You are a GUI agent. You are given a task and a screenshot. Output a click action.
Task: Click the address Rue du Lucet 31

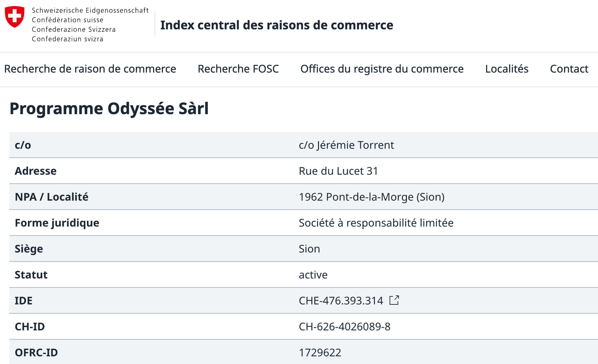(338, 171)
